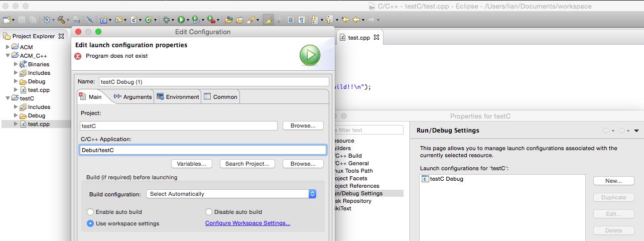Screen dimensions: 644x241
Task: Select Disable auto build radio button
Action: pos(209,212)
